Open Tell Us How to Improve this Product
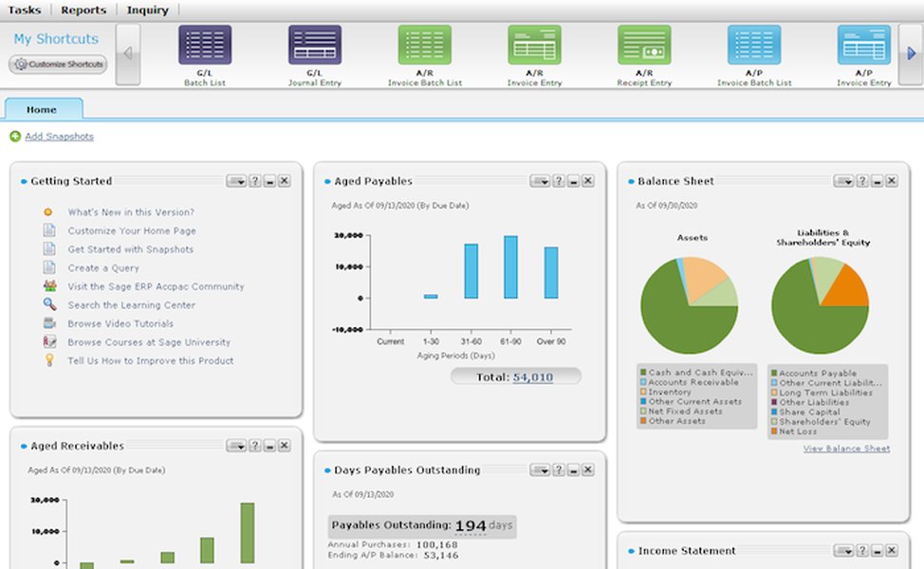924x569 pixels. 150,360
